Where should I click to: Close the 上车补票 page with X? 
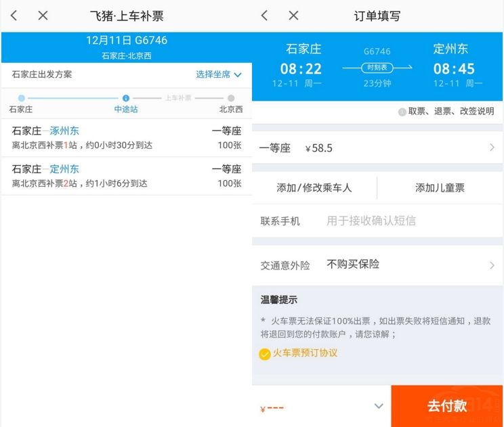click(x=43, y=16)
